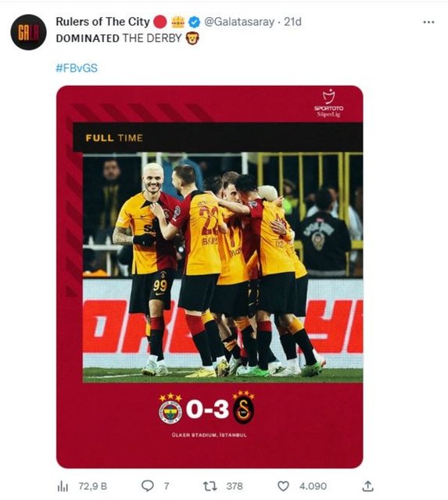Click the reply speech bubble icon
This screenshot has width=448, height=500.
pyautogui.click(x=148, y=486)
